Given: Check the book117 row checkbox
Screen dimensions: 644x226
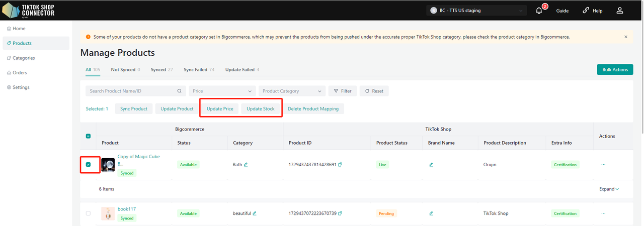Looking at the screenshot, I should point(88,213).
